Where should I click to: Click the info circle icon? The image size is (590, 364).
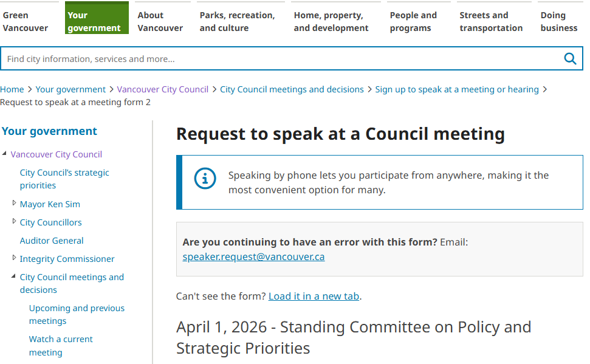(205, 178)
